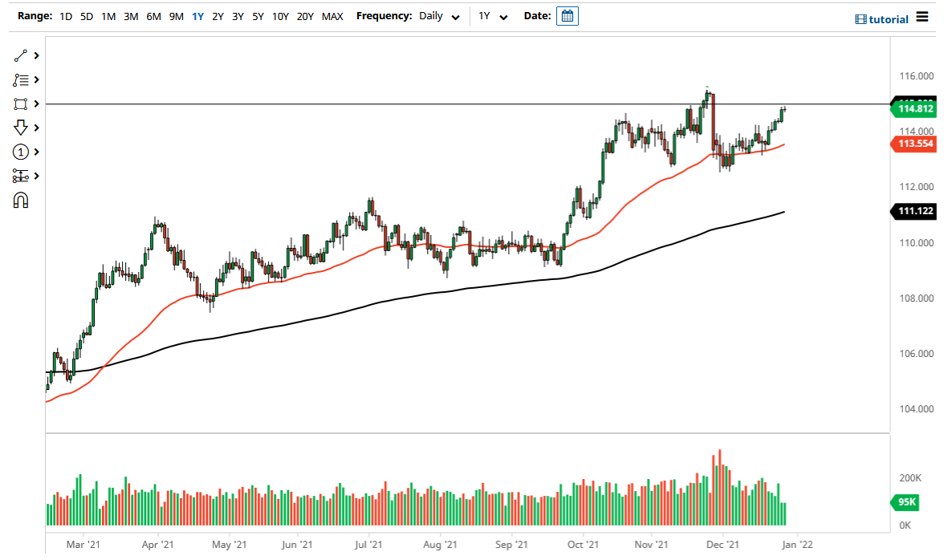Viewport: 944px width, 560px height.
Task: Enable the 5D range view
Action: coord(86,15)
